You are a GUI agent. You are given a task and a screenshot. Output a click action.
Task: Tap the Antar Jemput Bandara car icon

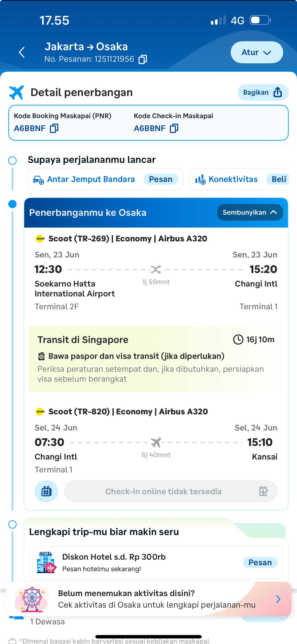coord(38,179)
